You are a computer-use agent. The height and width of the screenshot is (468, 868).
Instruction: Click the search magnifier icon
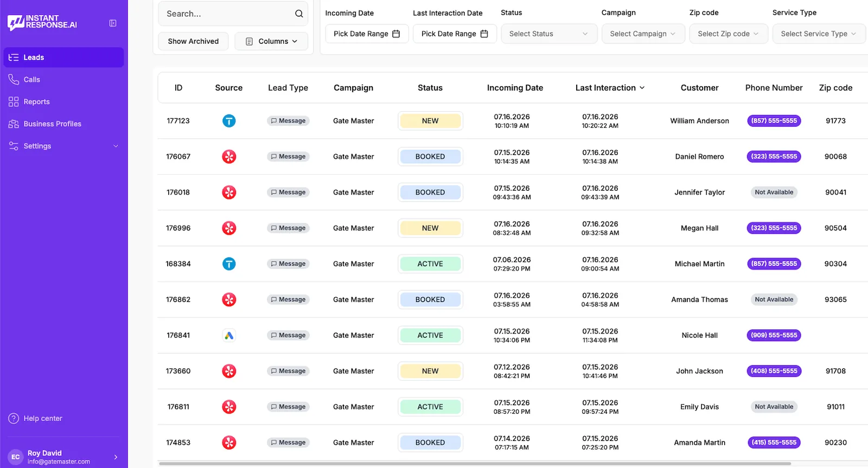pyautogui.click(x=299, y=14)
